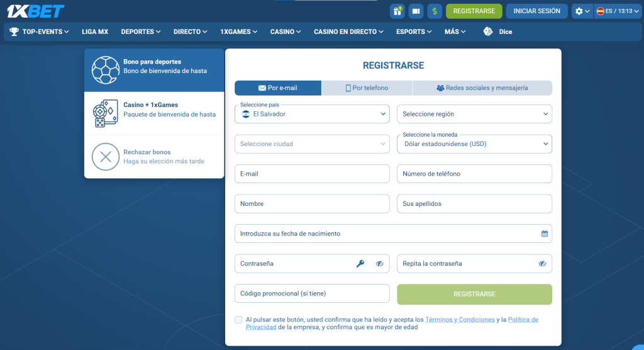644x350 pixels.
Task: Switch to Por telefono tab
Action: click(x=367, y=88)
